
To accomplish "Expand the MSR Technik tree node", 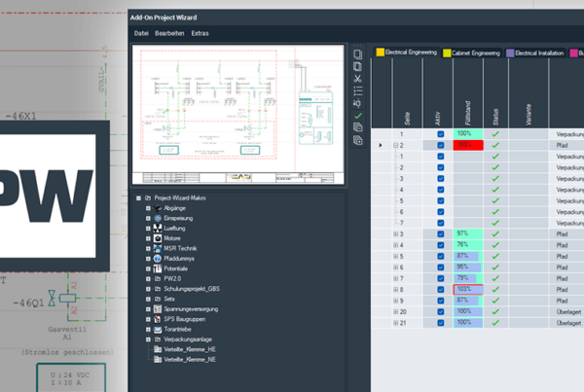I will (x=147, y=248).
